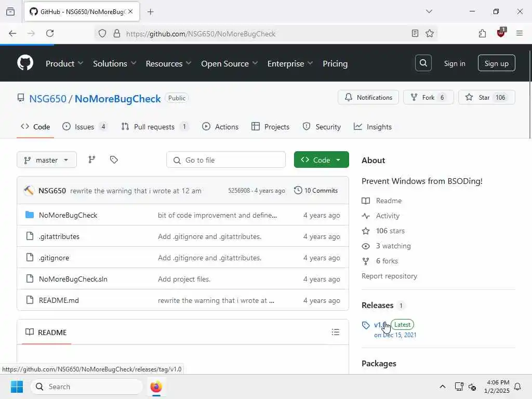Click the GitHub Octocat logo
Viewport: 532px width, 399px height.
click(25, 63)
